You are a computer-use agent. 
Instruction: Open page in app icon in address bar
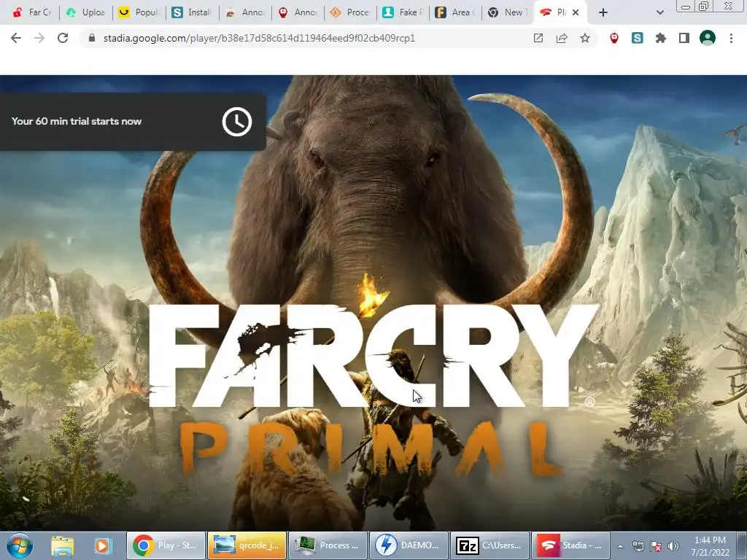pyautogui.click(x=538, y=38)
